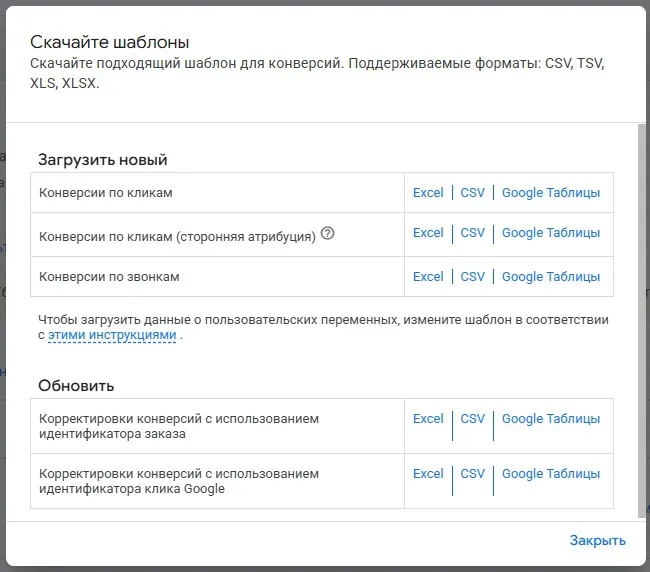The image size is (650, 572).
Task: Download CSV template for Конверсии по кликам
Action: tap(473, 193)
